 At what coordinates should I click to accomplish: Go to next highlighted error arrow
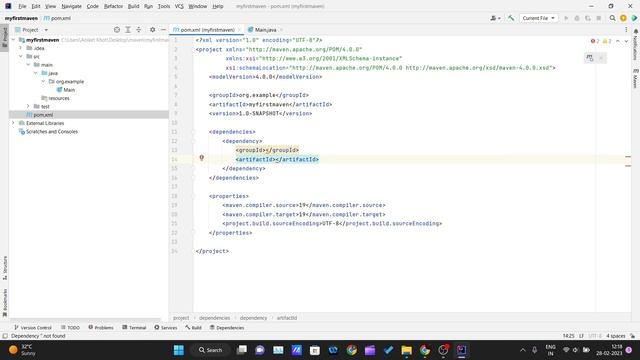coord(626,41)
